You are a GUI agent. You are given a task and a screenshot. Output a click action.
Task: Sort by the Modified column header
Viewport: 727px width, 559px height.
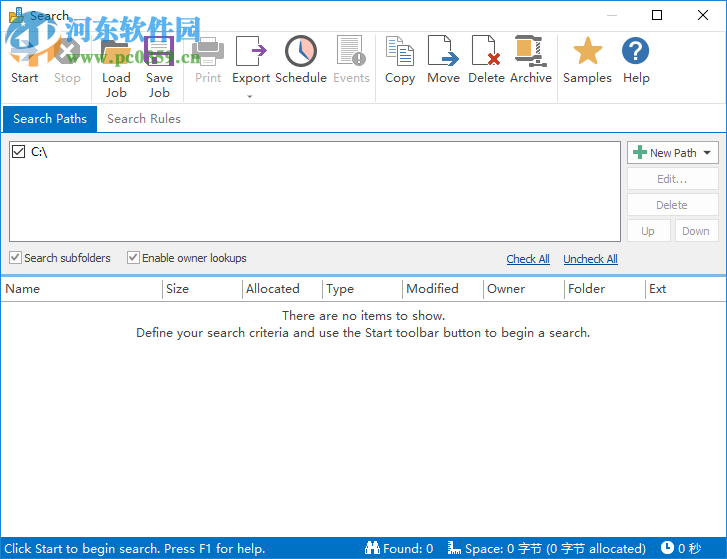click(x=443, y=289)
